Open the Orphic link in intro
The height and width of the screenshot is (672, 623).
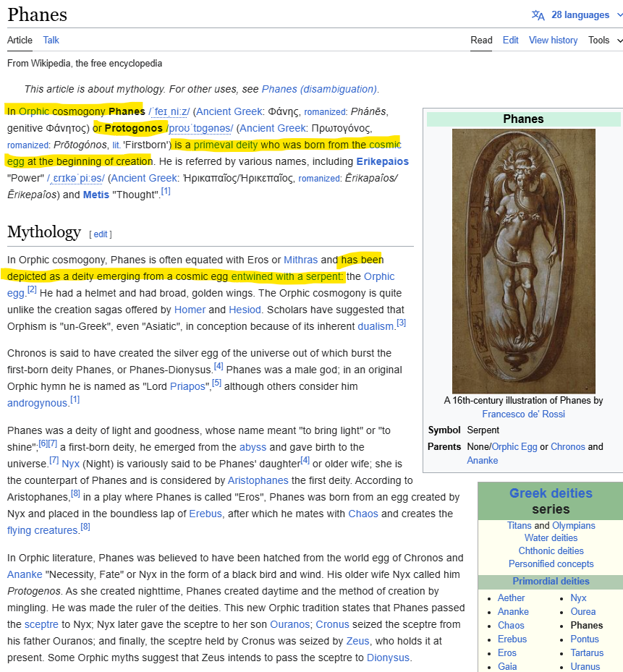34,111
